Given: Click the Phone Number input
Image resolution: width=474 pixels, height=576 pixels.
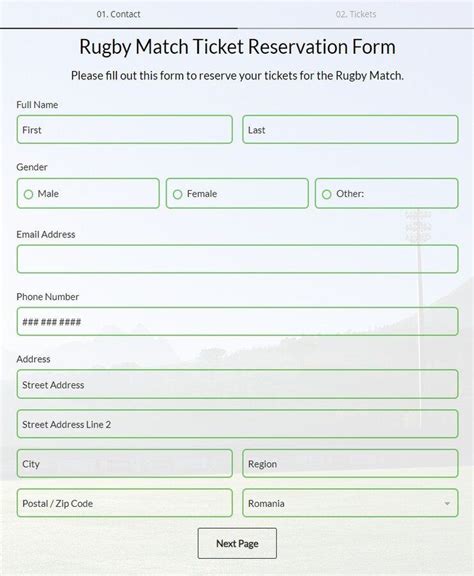Looking at the screenshot, I should pos(237,321).
